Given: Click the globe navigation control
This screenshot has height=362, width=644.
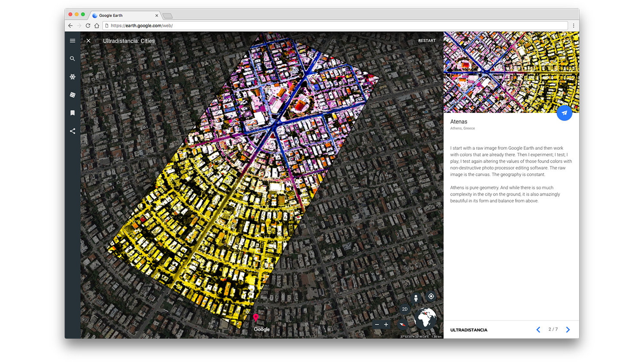Looking at the screenshot, I should pyautogui.click(x=425, y=319).
